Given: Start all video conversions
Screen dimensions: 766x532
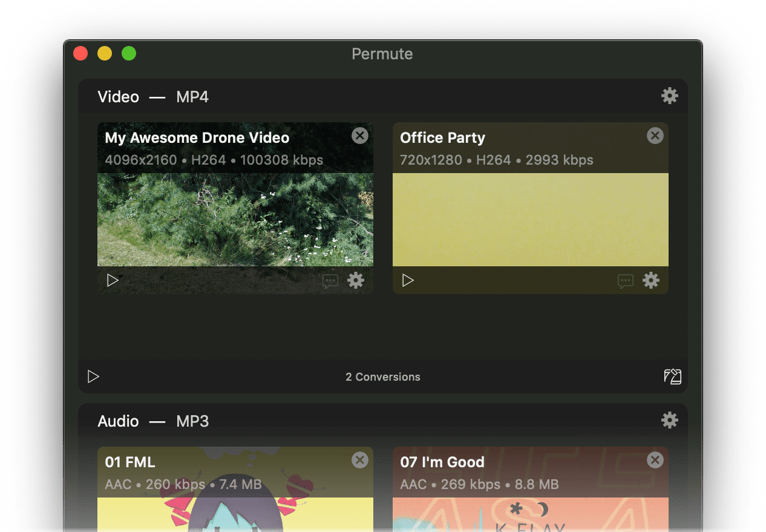Looking at the screenshot, I should (93, 376).
